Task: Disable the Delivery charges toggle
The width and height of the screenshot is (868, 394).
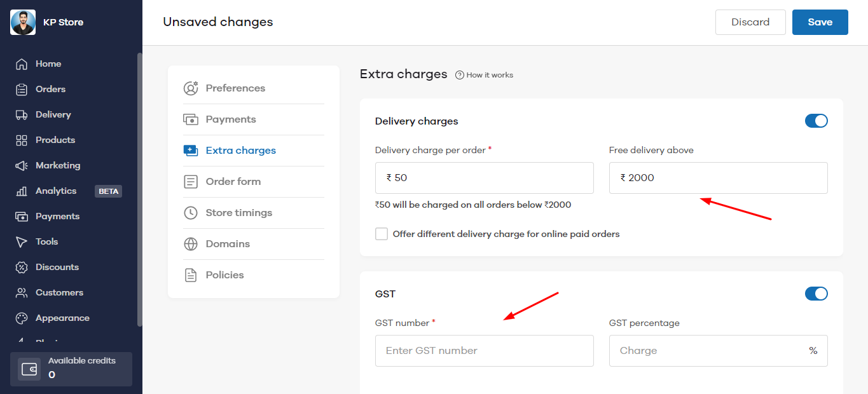Action: pyautogui.click(x=816, y=121)
